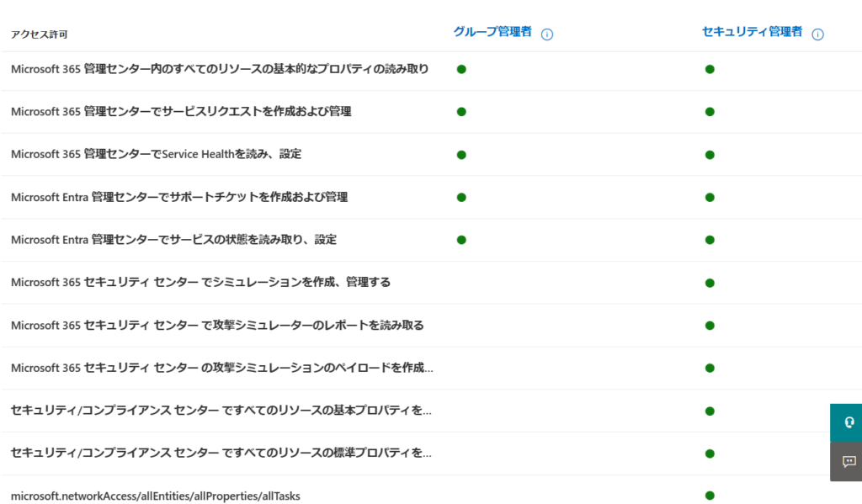Click セキュリティ管理者 dot for サービスリクエスト row

point(710,112)
